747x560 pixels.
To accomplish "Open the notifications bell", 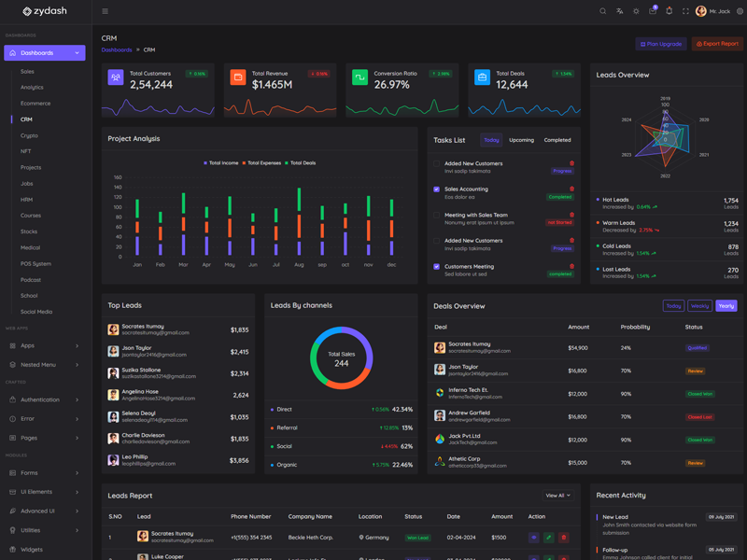I will coord(669,11).
